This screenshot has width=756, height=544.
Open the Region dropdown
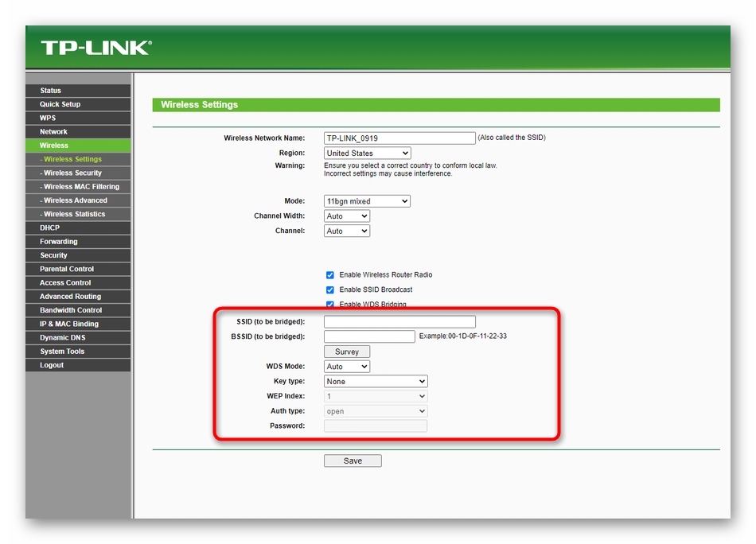click(367, 153)
